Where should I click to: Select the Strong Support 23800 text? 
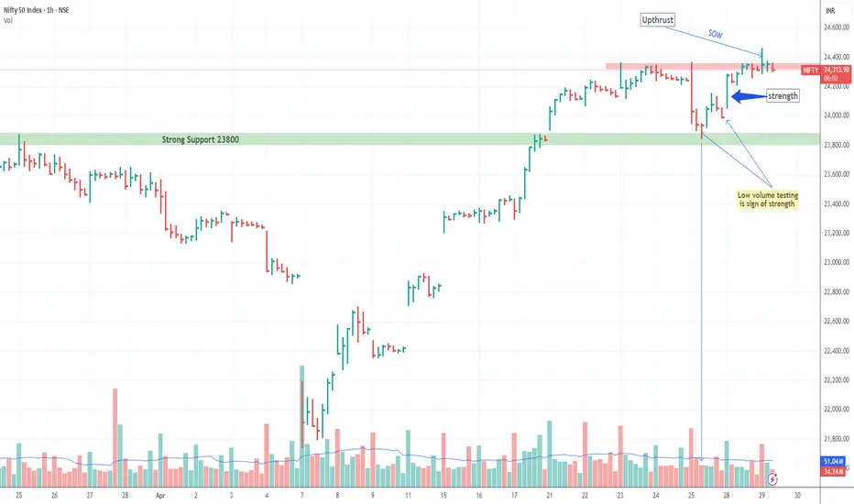tap(201, 139)
